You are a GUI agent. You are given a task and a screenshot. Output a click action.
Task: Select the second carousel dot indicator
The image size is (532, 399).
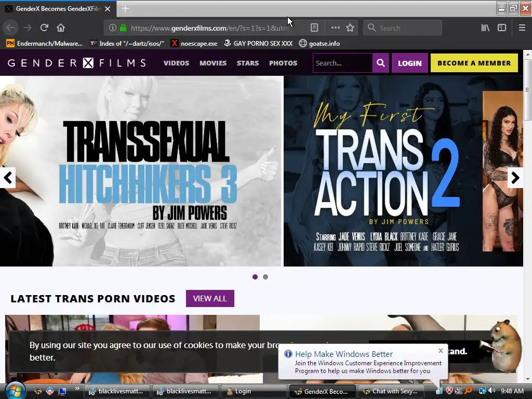tap(265, 277)
